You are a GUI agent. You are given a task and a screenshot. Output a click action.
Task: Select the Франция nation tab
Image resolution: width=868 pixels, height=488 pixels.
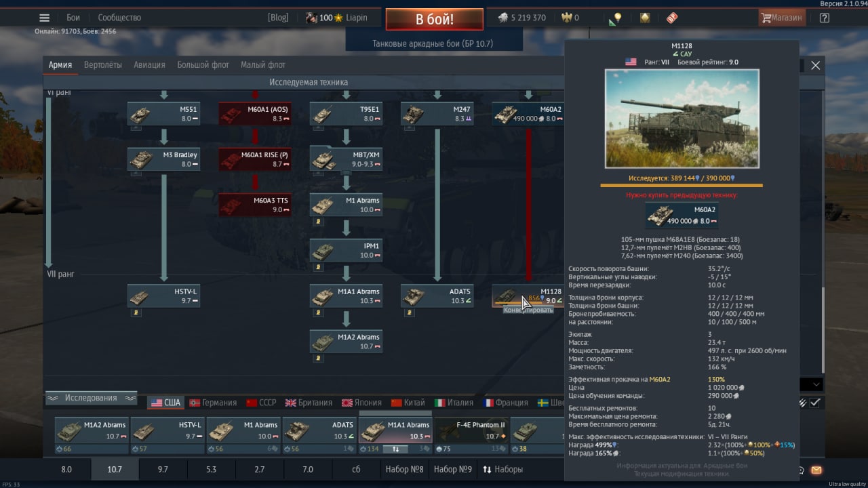(x=505, y=403)
